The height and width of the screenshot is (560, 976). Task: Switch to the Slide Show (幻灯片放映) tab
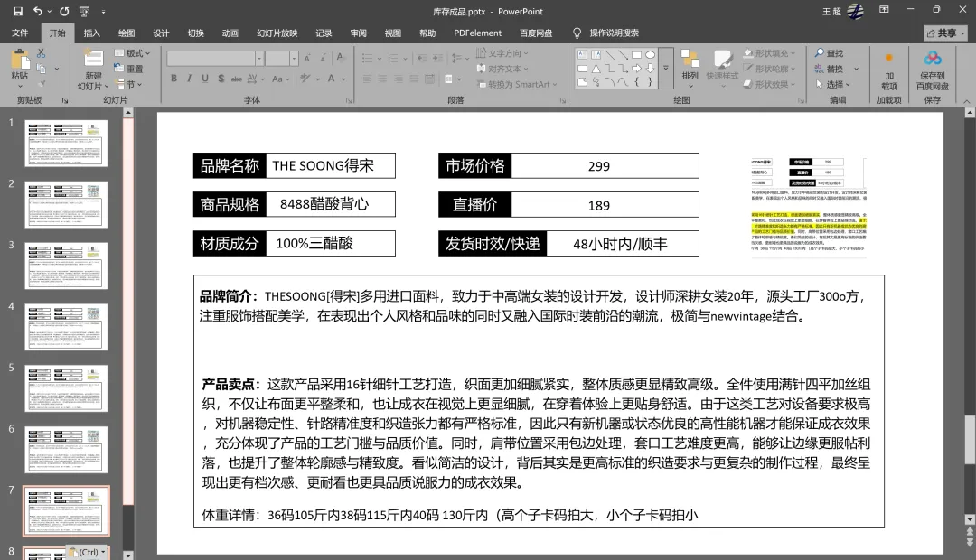coord(277,33)
